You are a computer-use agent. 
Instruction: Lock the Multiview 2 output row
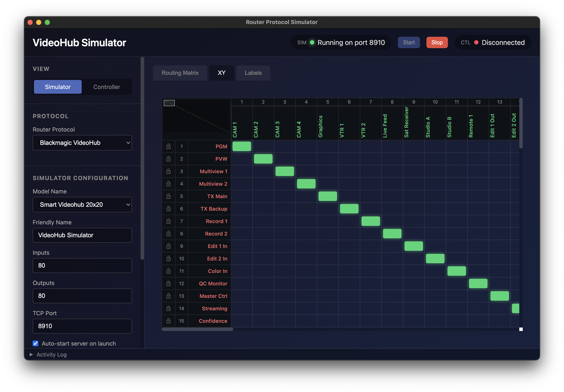point(169,184)
